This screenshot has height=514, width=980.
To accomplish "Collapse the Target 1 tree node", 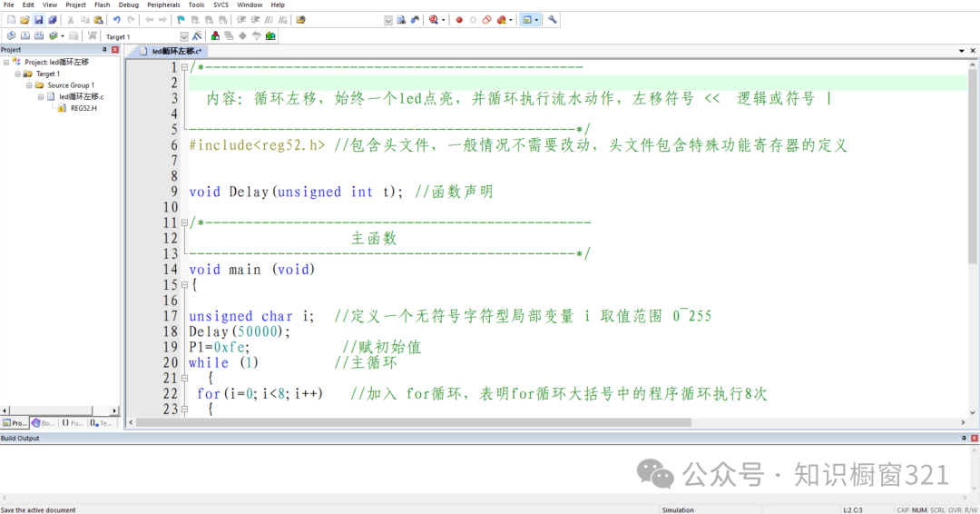I will pos(17,74).
